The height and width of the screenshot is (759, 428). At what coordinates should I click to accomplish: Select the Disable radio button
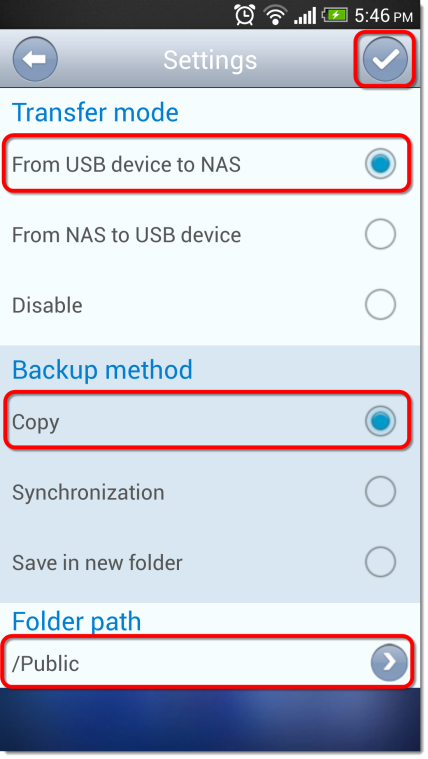[380, 304]
